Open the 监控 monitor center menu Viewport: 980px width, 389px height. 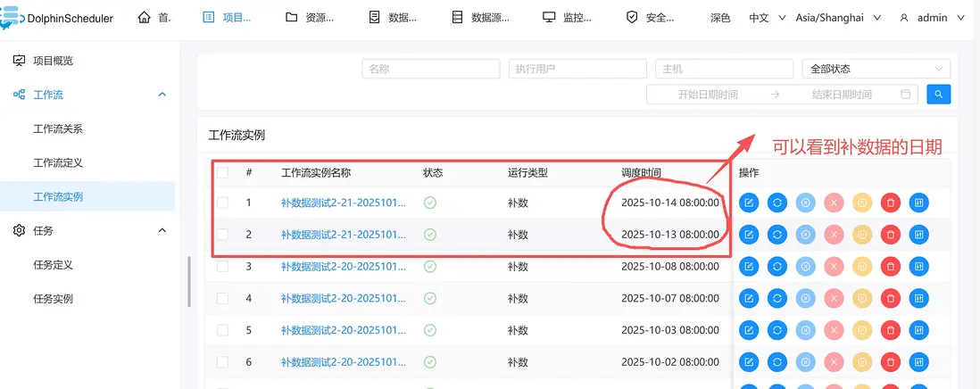[567, 18]
